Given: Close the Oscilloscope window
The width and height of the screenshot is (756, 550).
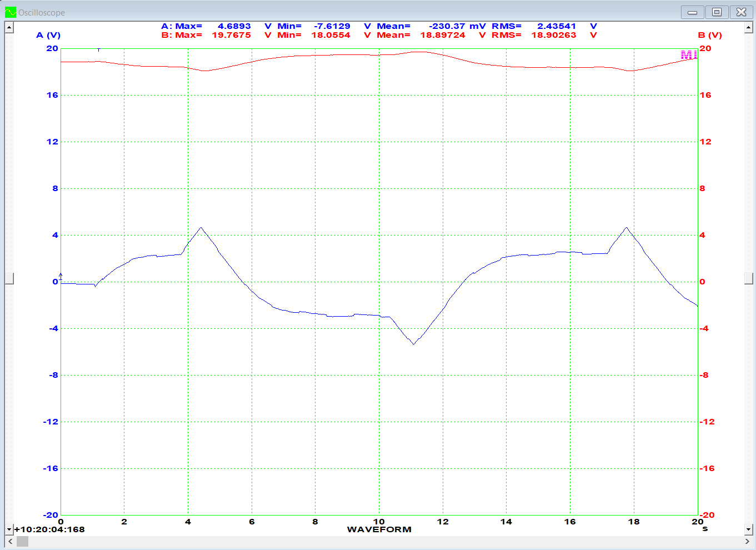Looking at the screenshot, I should tap(741, 12).
